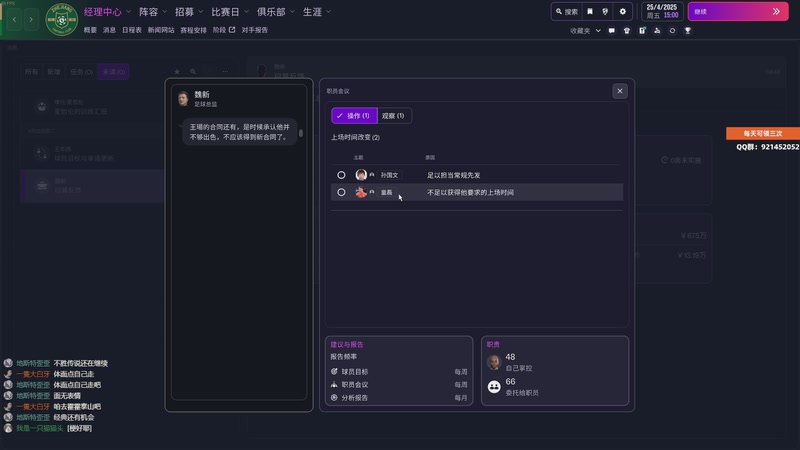This screenshot has height=450, width=800.
Task: Expand the 阵容 menu chevron
Action: tap(164, 12)
